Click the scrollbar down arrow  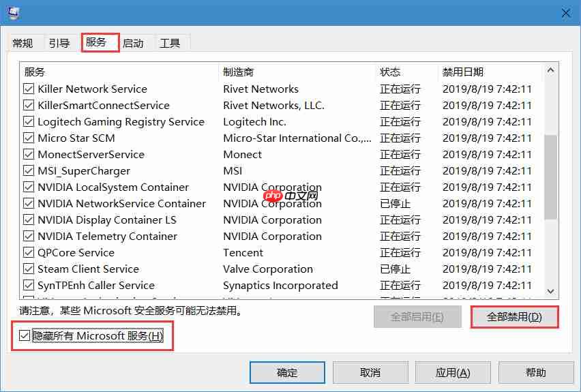[550, 291]
